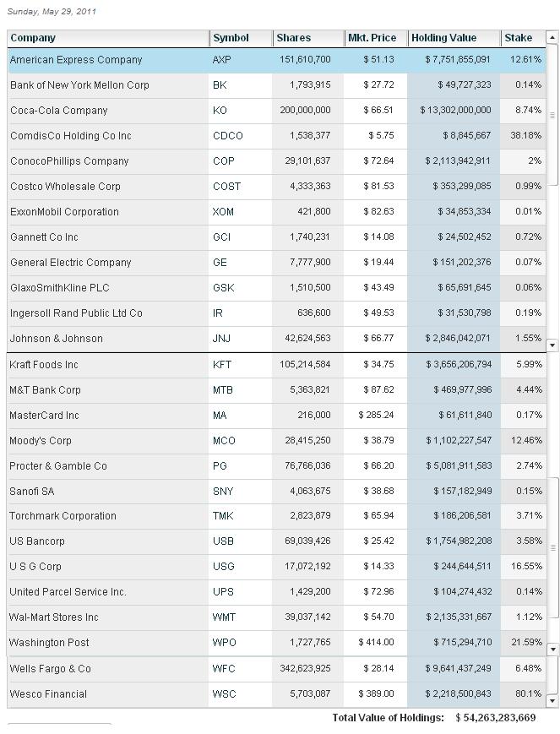Select the American Express Company row
The width and height of the screenshot is (560, 734).
click(277, 60)
